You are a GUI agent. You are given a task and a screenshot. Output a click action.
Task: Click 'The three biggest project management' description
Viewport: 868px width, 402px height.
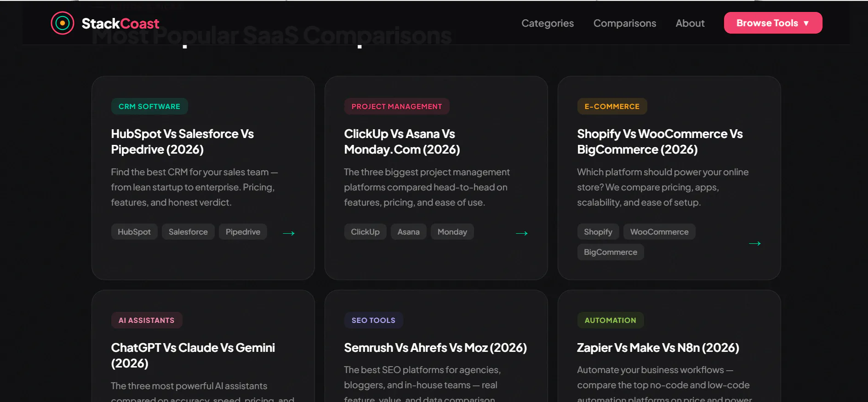coord(427,187)
